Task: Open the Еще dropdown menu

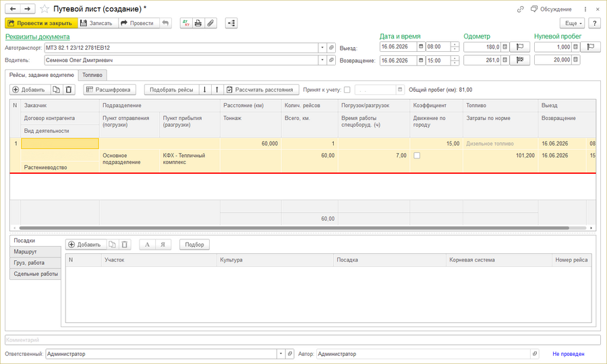Action: pos(572,23)
